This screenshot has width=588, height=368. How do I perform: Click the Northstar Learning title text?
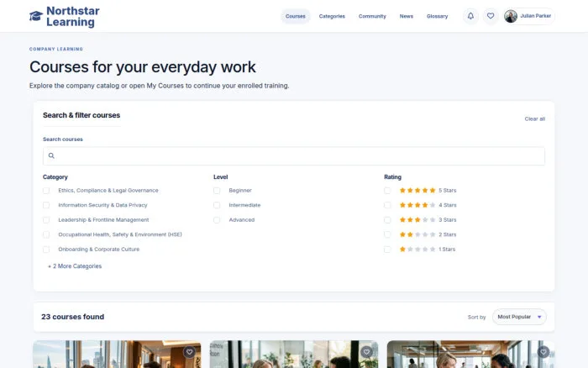click(x=73, y=16)
